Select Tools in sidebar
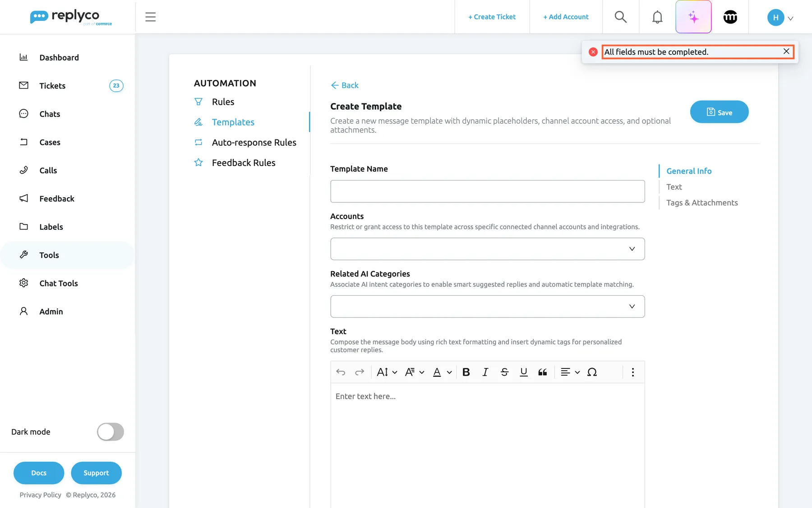The width and height of the screenshot is (812, 508). tap(68, 255)
